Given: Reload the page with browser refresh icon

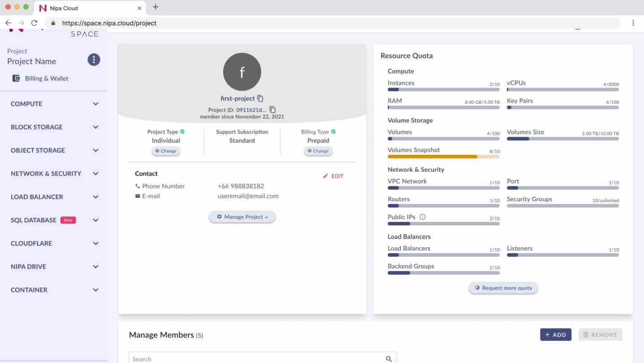Looking at the screenshot, I should coord(34,23).
